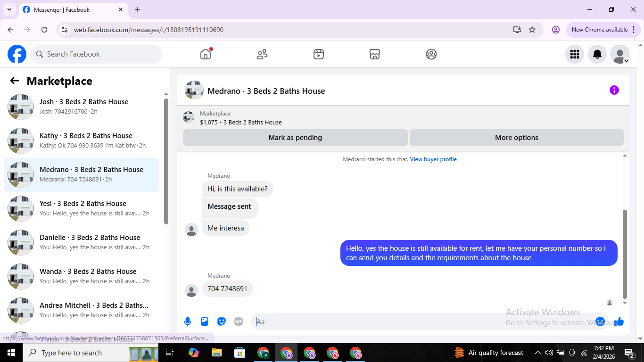This screenshot has width=644, height=362.
Task: Click chat scrollbar down arrow
Action: pyautogui.click(x=625, y=303)
